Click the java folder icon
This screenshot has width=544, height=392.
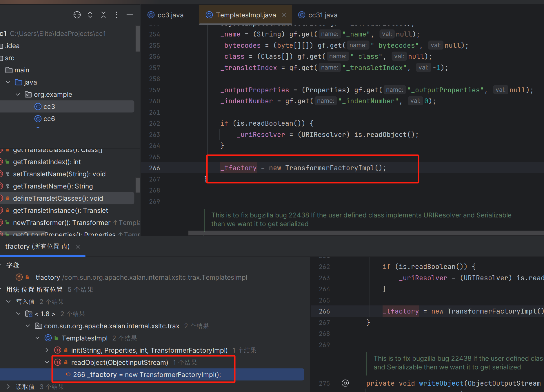coord(19,82)
